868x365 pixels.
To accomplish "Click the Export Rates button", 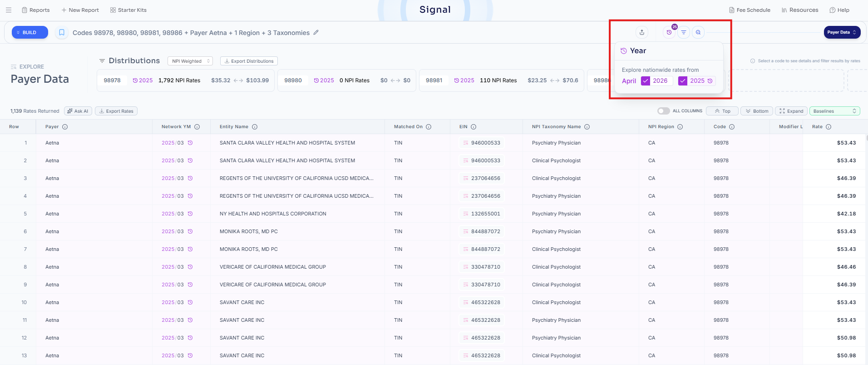I will tap(116, 111).
